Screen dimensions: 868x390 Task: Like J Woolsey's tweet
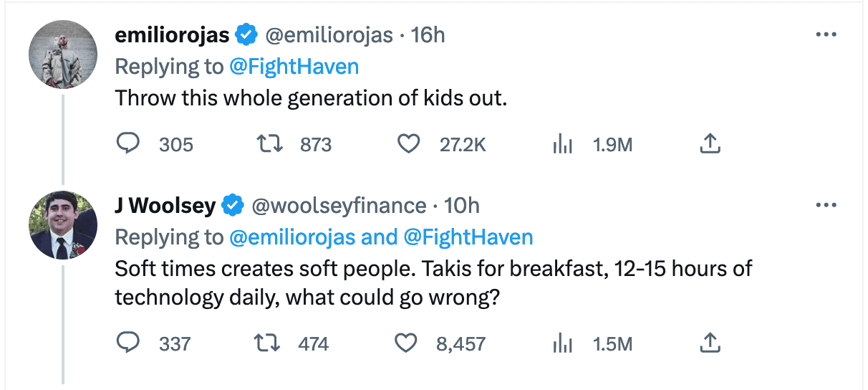click(407, 343)
